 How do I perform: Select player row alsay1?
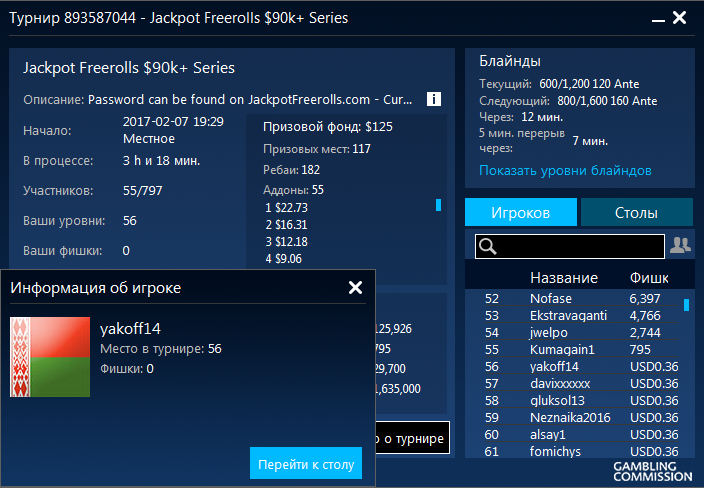pyautogui.click(x=580, y=435)
